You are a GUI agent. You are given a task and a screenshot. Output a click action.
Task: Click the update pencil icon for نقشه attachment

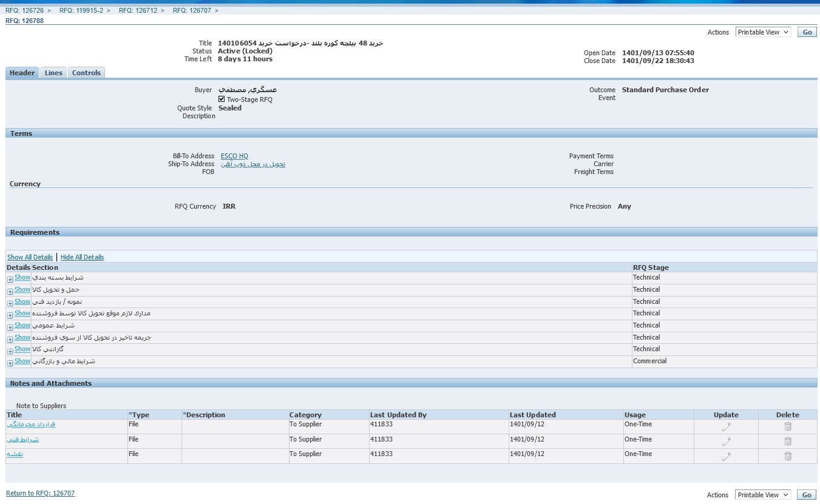click(726, 456)
